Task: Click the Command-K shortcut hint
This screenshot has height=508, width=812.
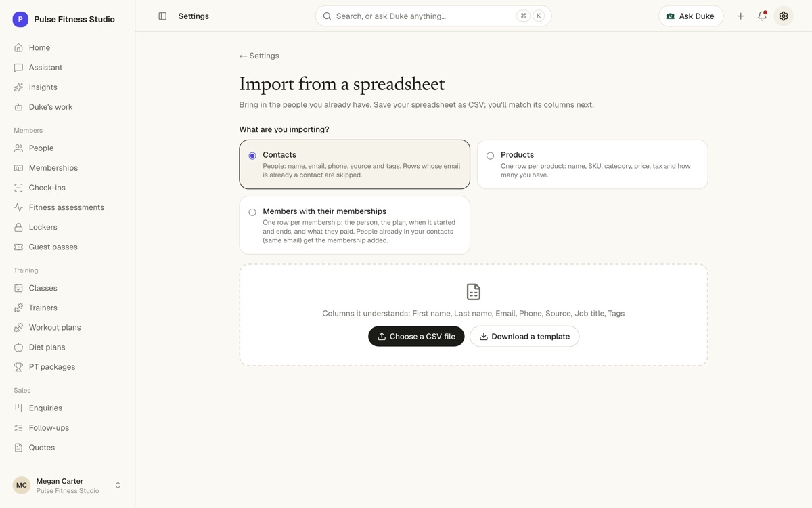Action: click(x=531, y=16)
